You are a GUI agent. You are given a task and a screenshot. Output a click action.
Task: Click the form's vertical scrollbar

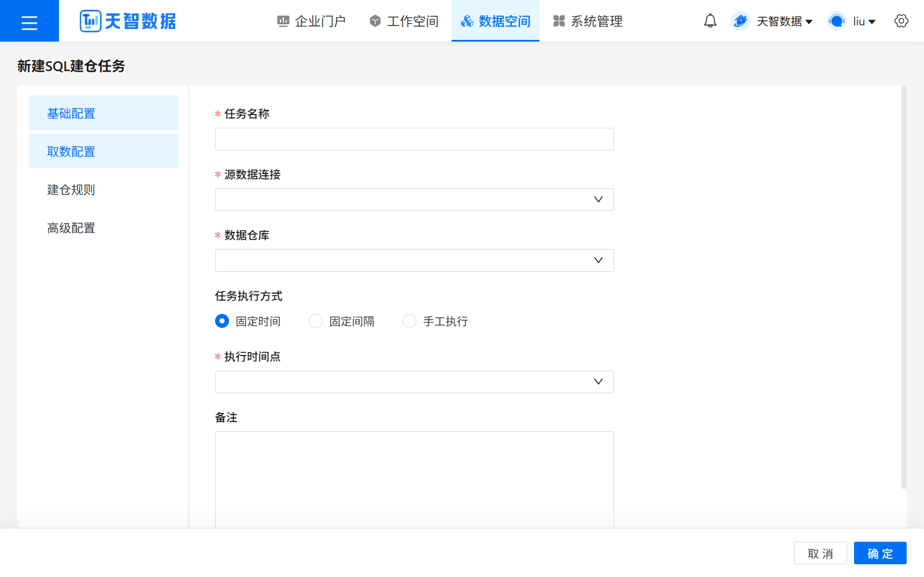coord(904,287)
